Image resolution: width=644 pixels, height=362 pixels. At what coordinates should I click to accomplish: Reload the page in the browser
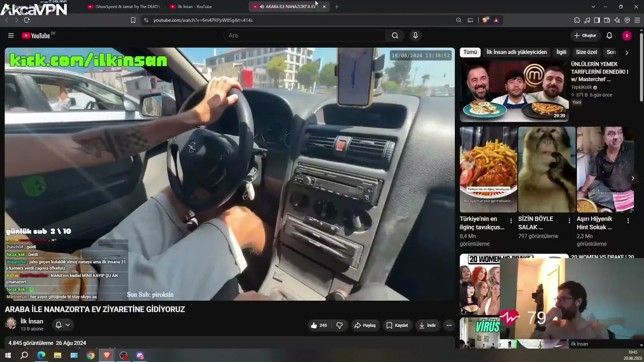tap(27, 20)
